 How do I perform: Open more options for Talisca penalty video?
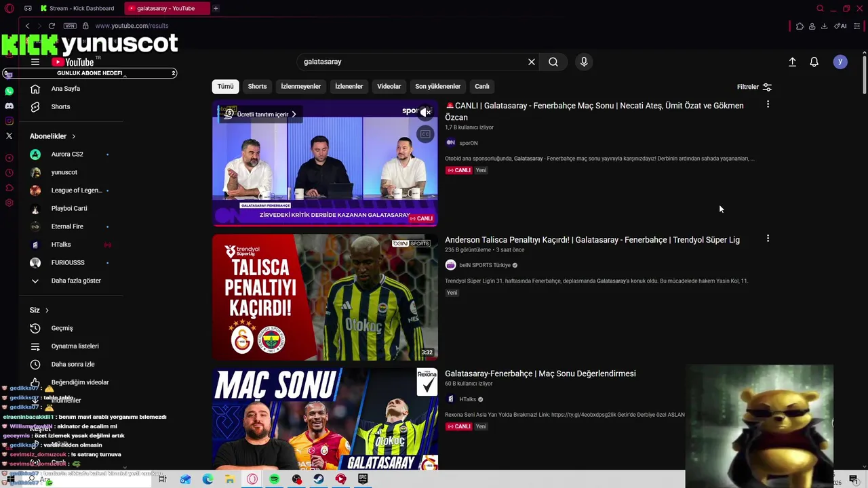tap(768, 239)
